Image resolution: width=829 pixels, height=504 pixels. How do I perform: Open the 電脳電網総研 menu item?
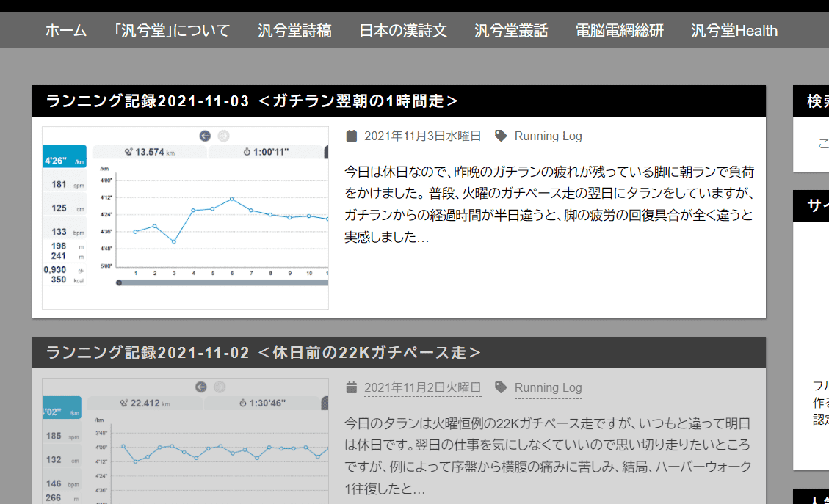coord(619,31)
